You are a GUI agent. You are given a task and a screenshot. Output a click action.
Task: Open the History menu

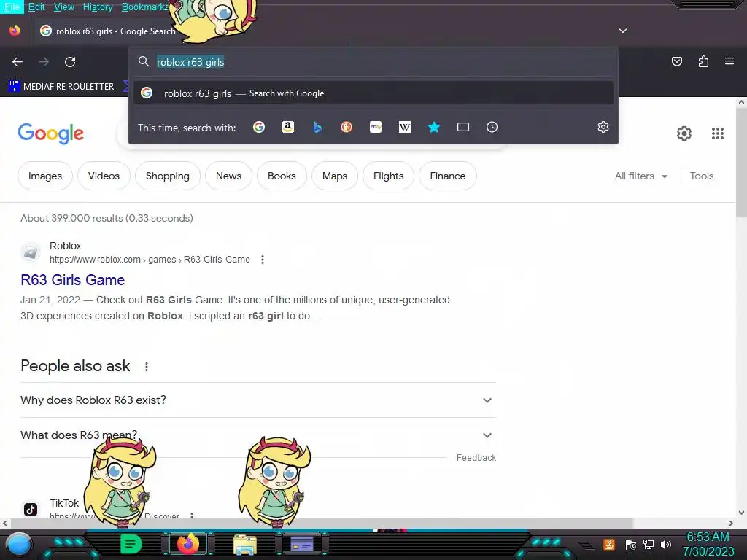[98, 7]
